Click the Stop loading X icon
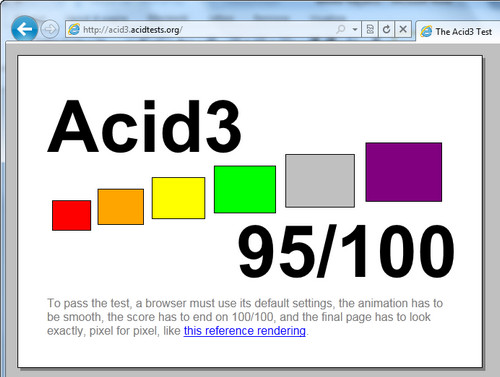Screen dimensions: 500x377 [x=403, y=29]
